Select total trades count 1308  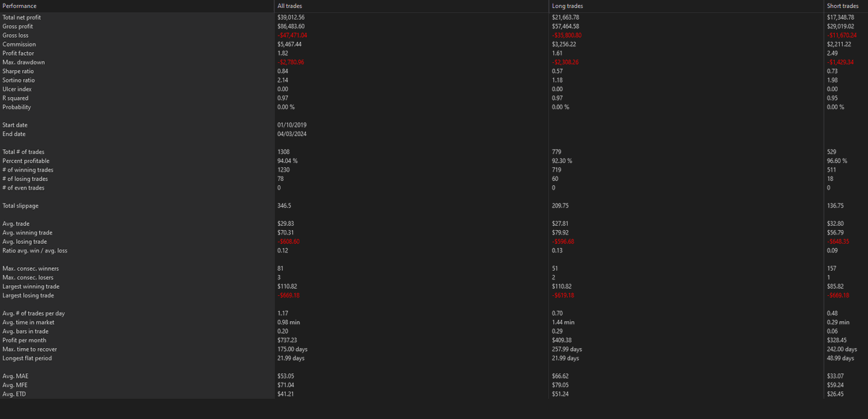tap(284, 152)
